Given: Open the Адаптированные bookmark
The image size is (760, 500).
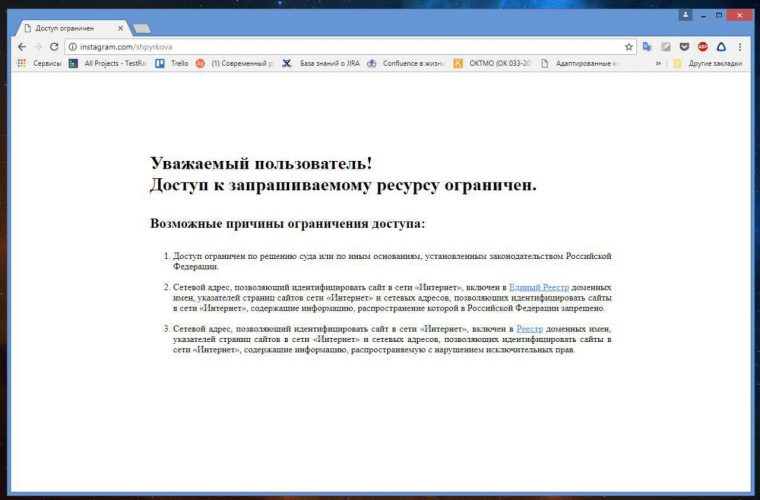Looking at the screenshot, I should click(580, 63).
